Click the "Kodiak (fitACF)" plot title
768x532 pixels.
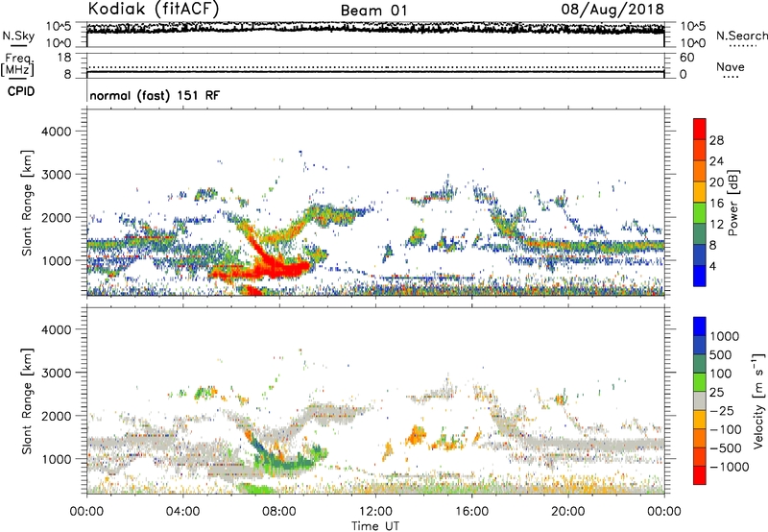point(154,9)
